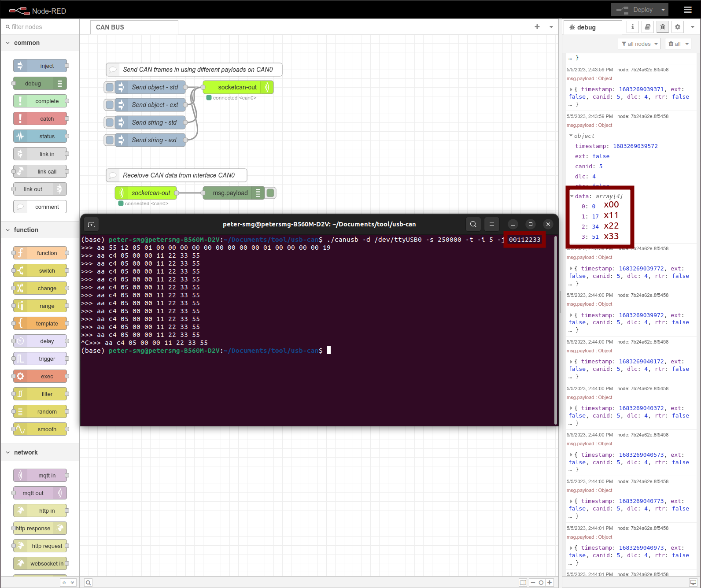Image resolution: width=701 pixels, height=588 pixels.
Task: Trigger the 'Send object - std' inject button
Action: [x=110, y=87]
